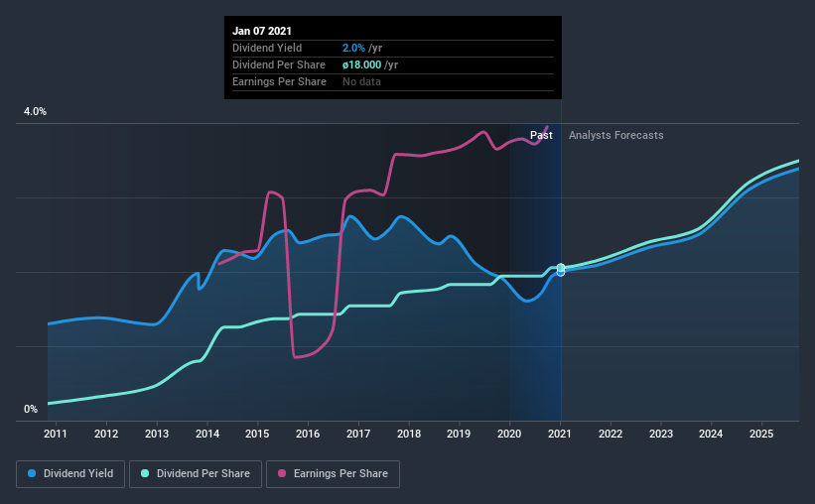Click the 2020 x-axis label
815x504 pixels.
[509, 434]
